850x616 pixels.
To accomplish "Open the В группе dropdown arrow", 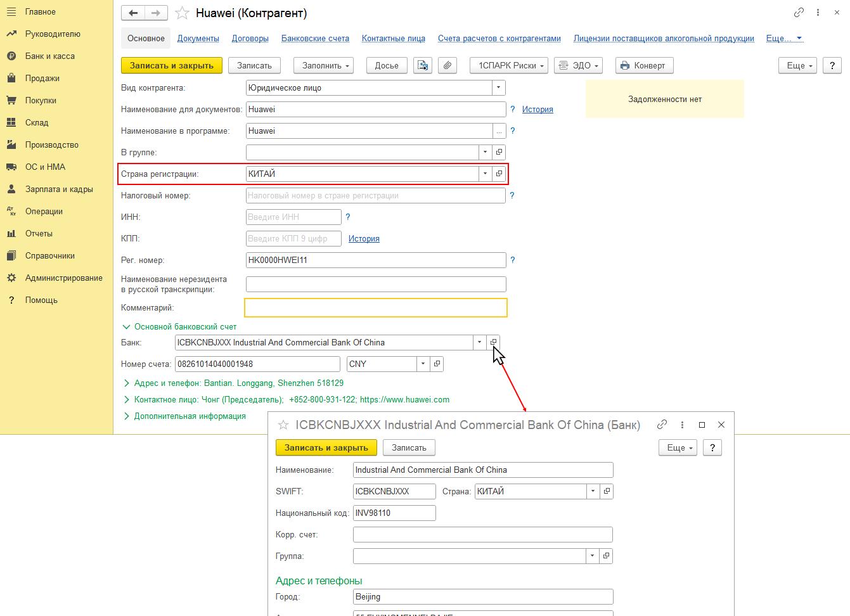I will (x=486, y=152).
